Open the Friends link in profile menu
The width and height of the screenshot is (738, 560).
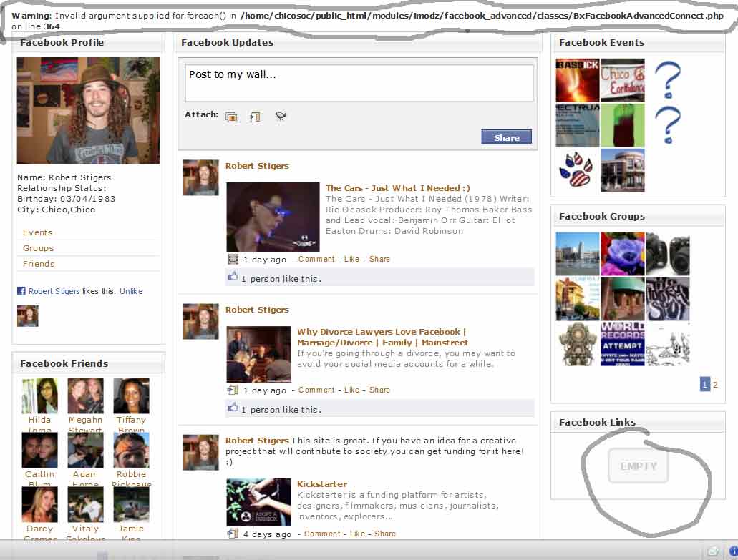[39, 264]
